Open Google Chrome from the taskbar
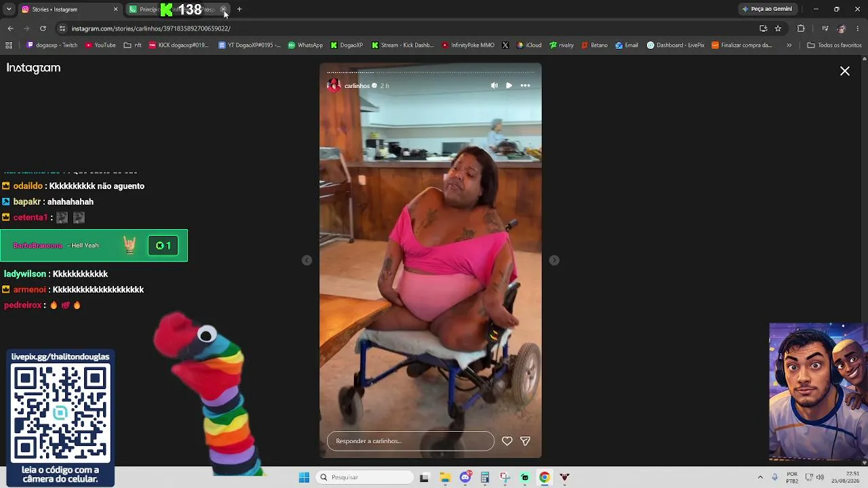The width and height of the screenshot is (868, 488). click(545, 477)
